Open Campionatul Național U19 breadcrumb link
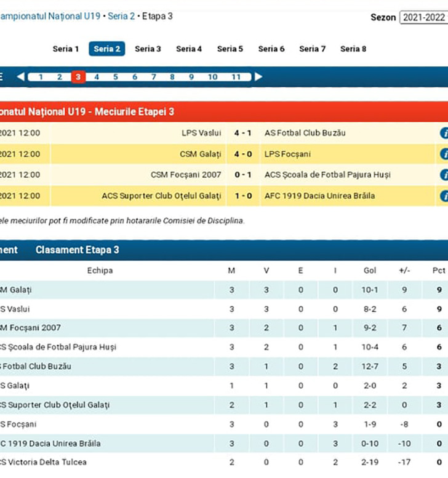This screenshot has width=448, height=478. (50, 16)
